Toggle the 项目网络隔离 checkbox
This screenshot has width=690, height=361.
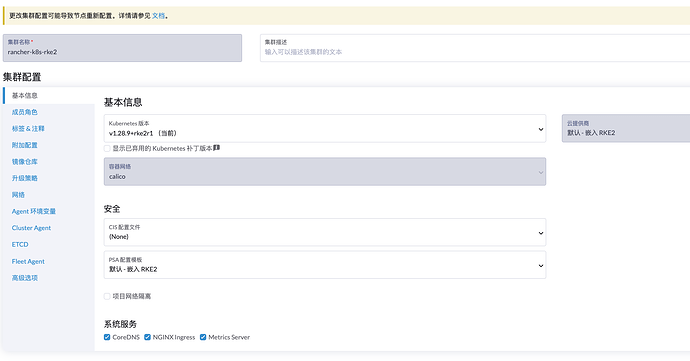pos(107,296)
